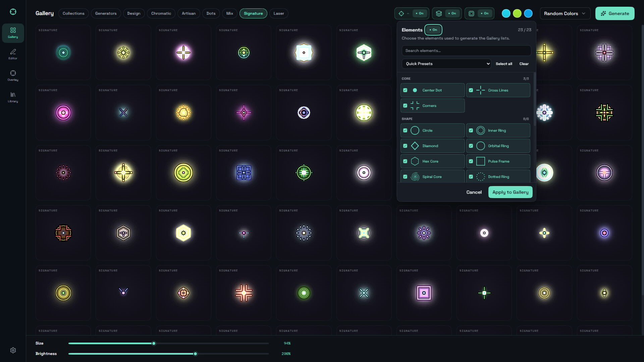This screenshot has width=644, height=362.
Task: Click the Pulse Frame shape icon
Action: (481, 161)
